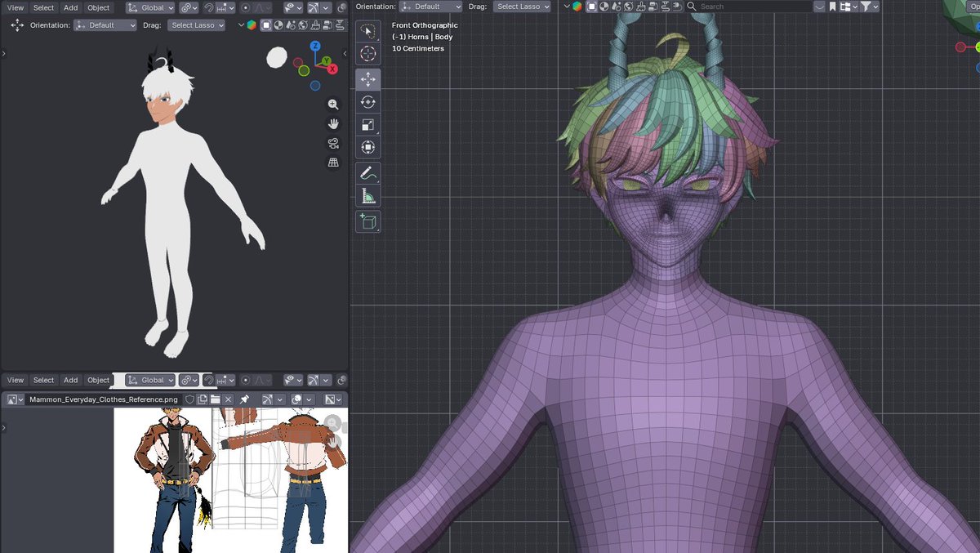Click the reference image in the image editor
Viewport: 980px width, 553px height.
coord(230,480)
